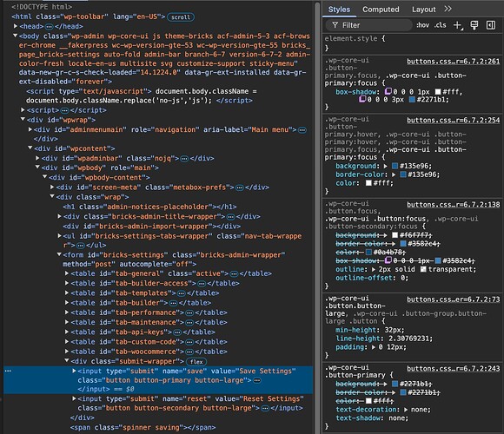Focus the styles Filter input field
Viewport: 504px width, 434px height.
(x=369, y=25)
